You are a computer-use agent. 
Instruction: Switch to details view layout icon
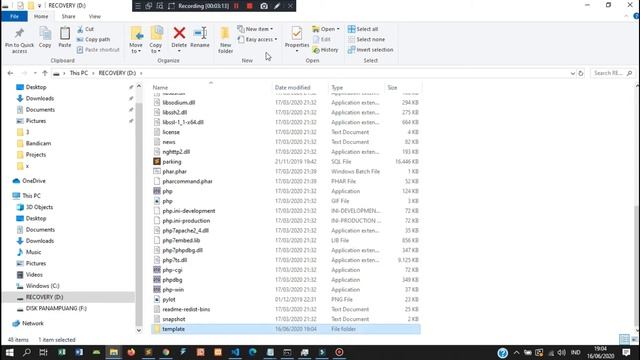click(624, 339)
